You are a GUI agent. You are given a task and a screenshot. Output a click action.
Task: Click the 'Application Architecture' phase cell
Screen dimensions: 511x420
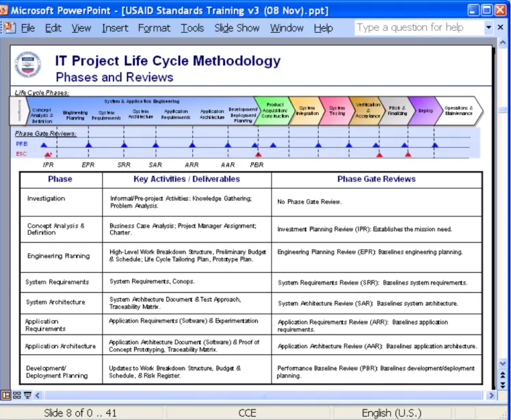coord(60,346)
